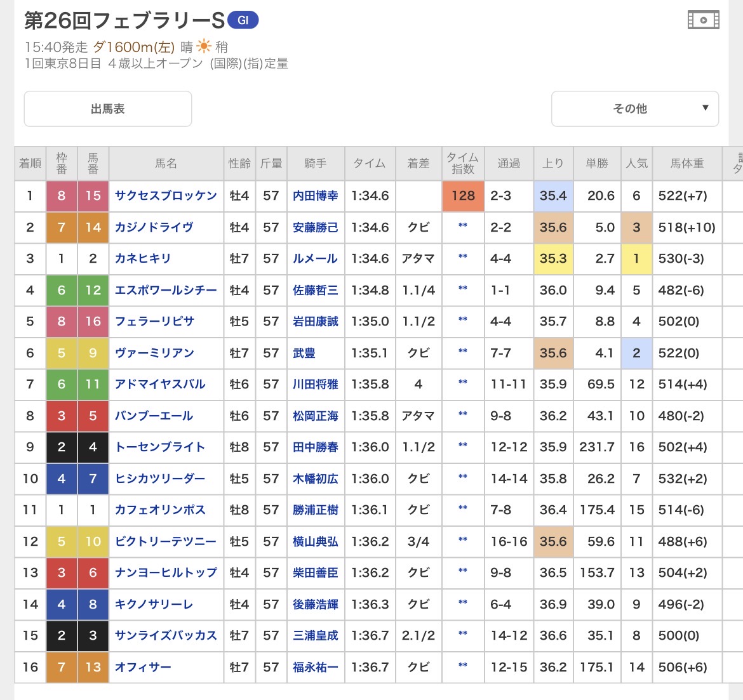Click the 出馬表 button
This screenshot has width=743, height=700.
[x=108, y=109]
